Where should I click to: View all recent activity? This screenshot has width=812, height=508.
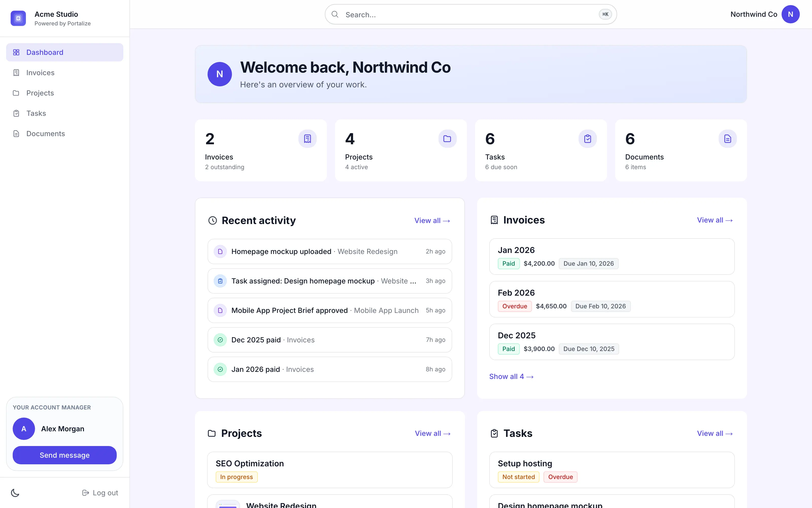[432, 221]
